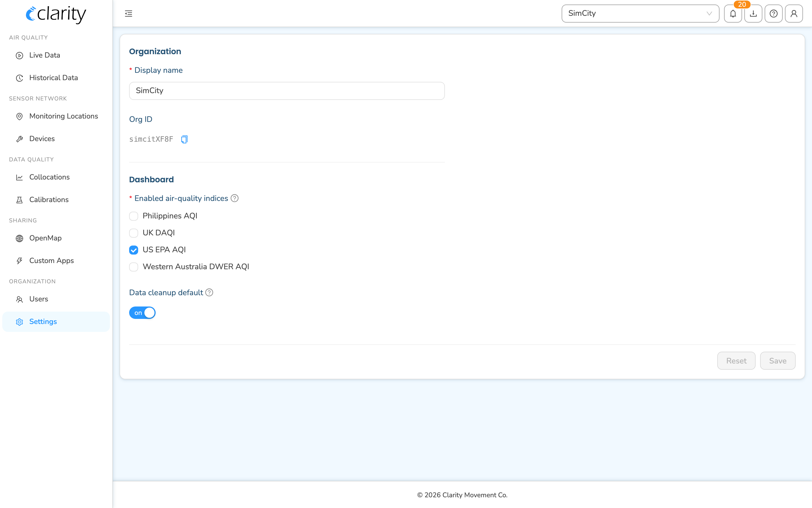This screenshot has height=508, width=812.
Task: Click the Save button
Action: [778, 361]
